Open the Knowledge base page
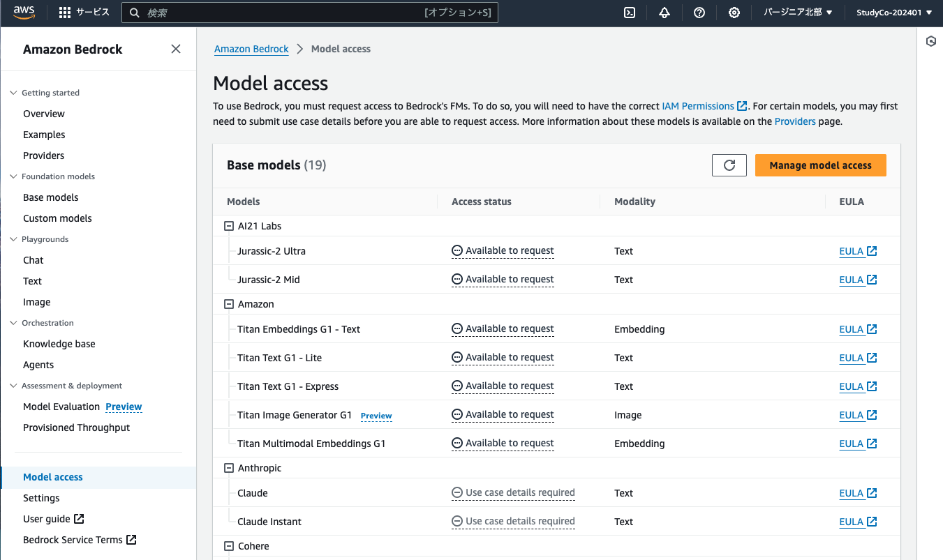 click(x=59, y=343)
